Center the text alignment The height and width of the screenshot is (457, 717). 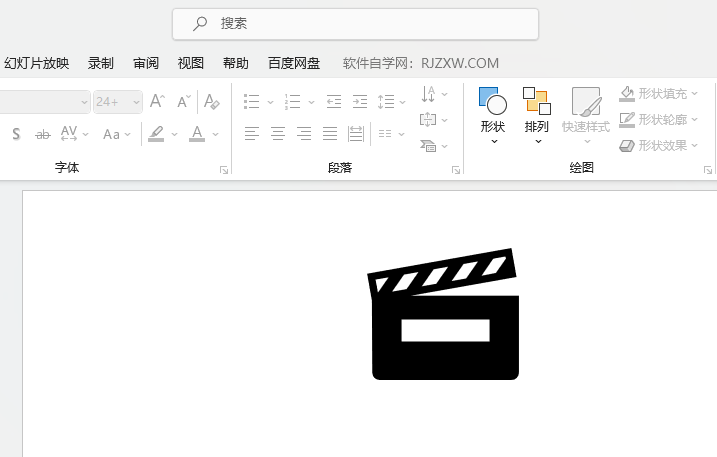[278, 134]
